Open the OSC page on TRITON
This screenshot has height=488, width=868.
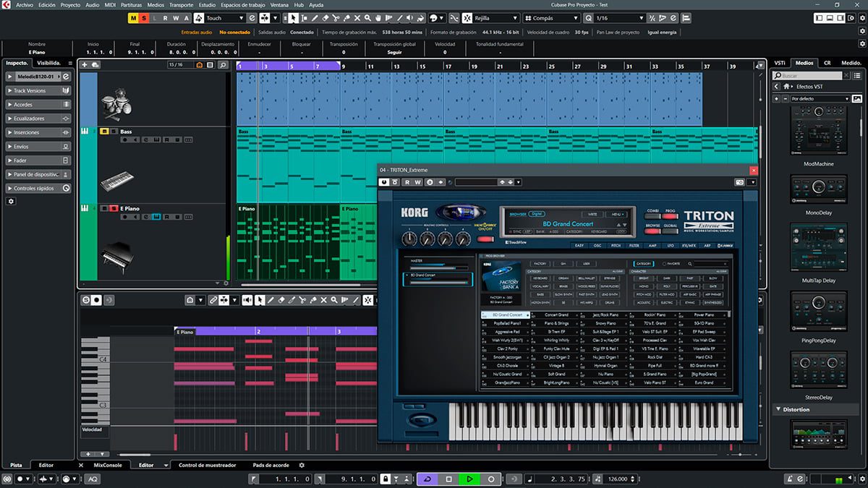click(x=597, y=246)
